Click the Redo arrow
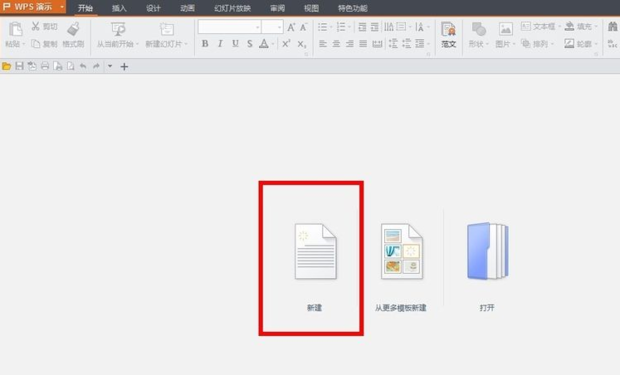The width and height of the screenshot is (620, 375). coord(96,66)
